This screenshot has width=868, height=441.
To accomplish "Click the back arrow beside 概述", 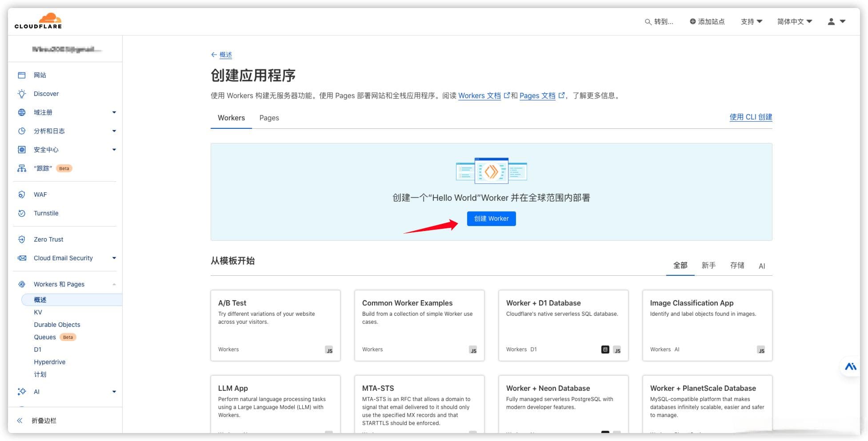I will coord(214,55).
